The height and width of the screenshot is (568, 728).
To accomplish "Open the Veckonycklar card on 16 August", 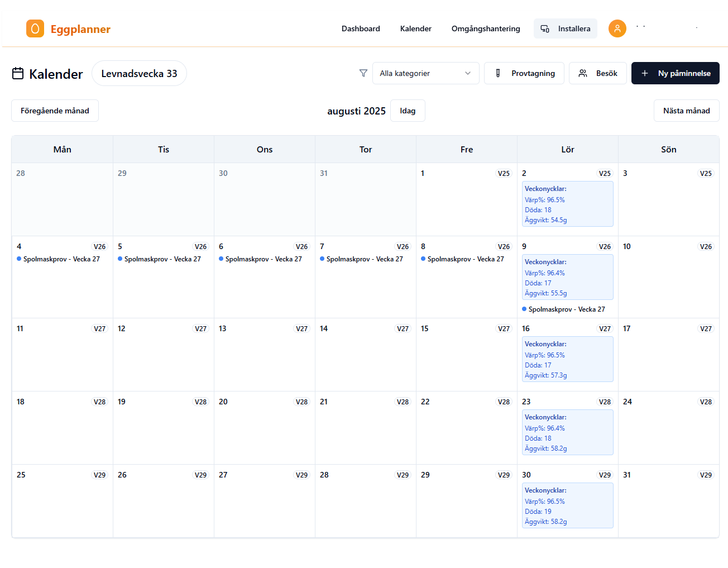I will click(568, 359).
